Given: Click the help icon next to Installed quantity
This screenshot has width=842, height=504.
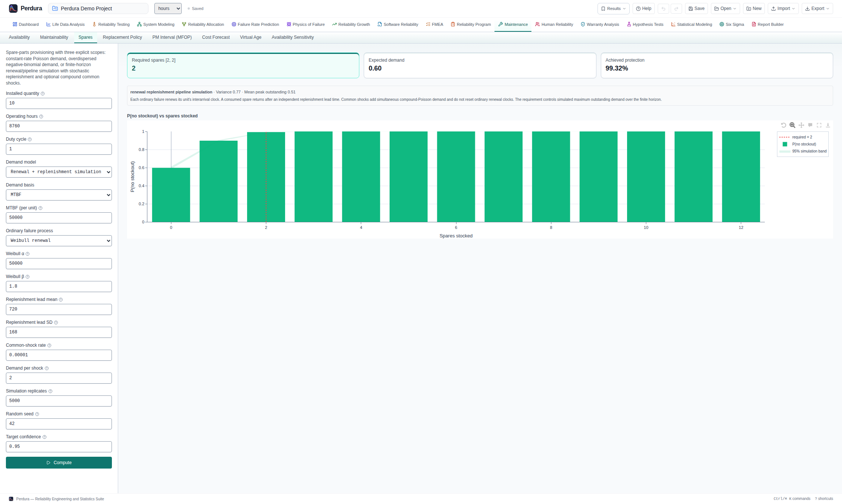Looking at the screenshot, I should pos(42,94).
